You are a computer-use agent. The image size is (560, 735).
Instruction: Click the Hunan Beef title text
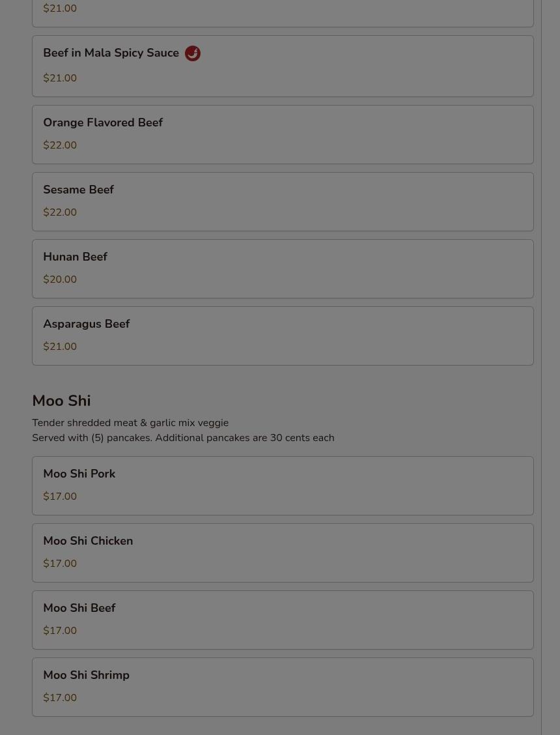(x=76, y=257)
